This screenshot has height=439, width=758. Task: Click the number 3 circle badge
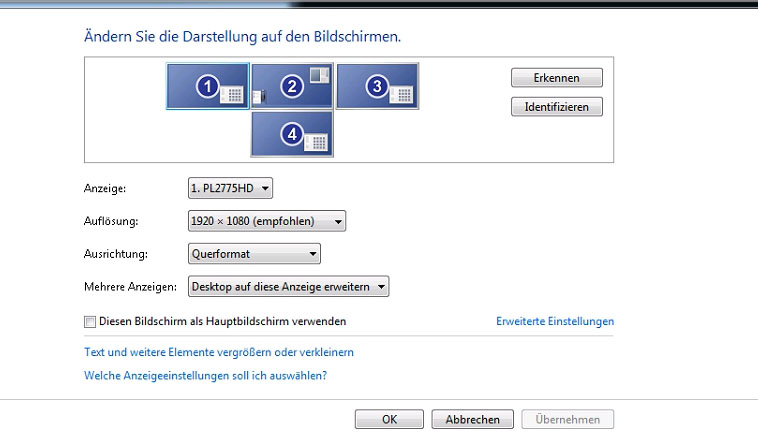(377, 87)
